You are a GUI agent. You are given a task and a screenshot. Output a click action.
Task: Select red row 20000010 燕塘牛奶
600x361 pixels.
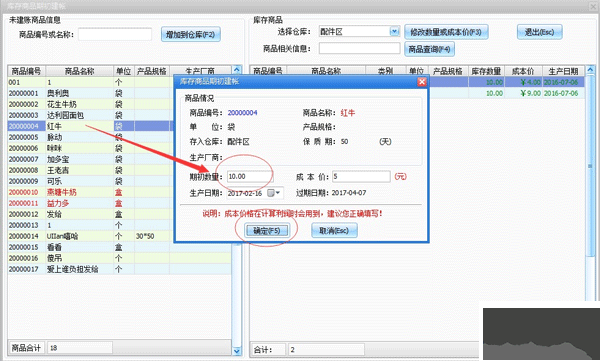click(119, 192)
